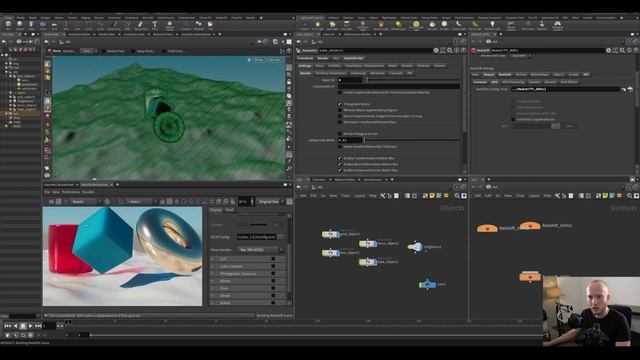Jump to first frame in playbar
The image size is (640, 360).
coord(7,326)
